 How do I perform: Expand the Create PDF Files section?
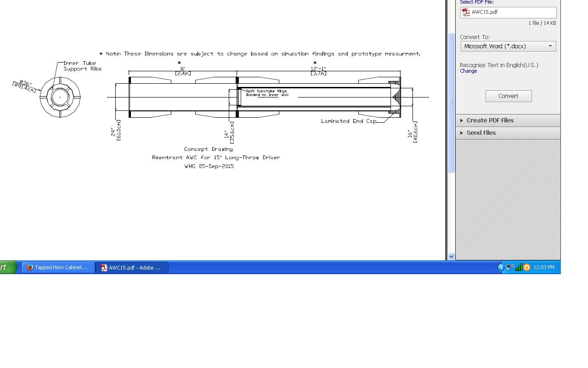[508, 121]
